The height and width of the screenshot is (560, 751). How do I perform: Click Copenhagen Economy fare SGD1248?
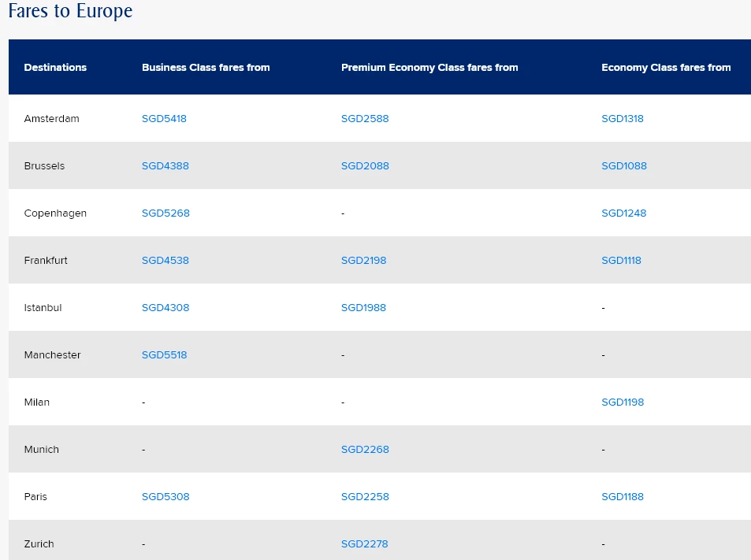tap(623, 213)
